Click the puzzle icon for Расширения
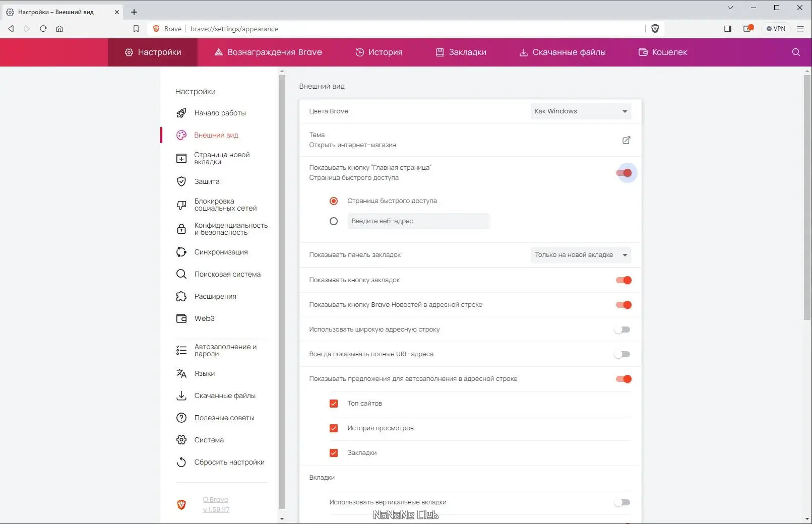This screenshot has width=812, height=524. (181, 296)
